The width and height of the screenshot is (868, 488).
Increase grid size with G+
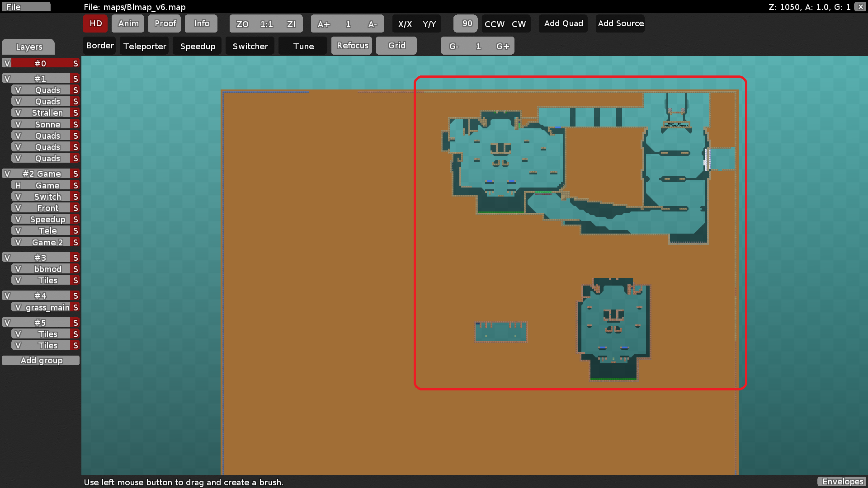point(503,46)
